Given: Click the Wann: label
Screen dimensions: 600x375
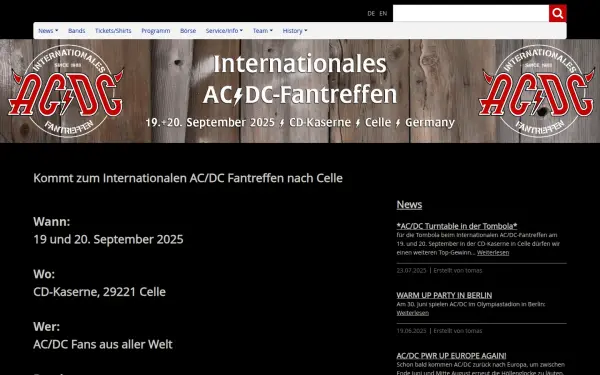Looking at the screenshot, I should [x=52, y=222].
